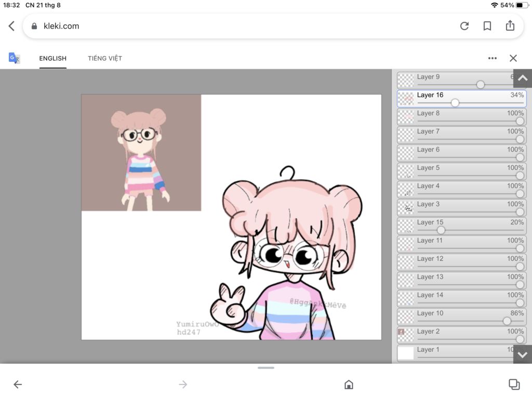Click Layer 3 thumbnail preview
532x399 pixels.
pos(405,208)
